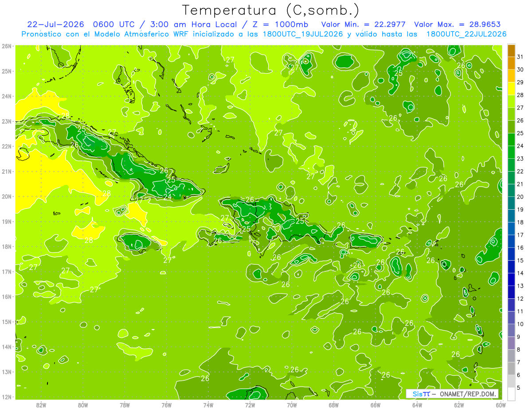Click the color bar value '31'

(x=520, y=57)
